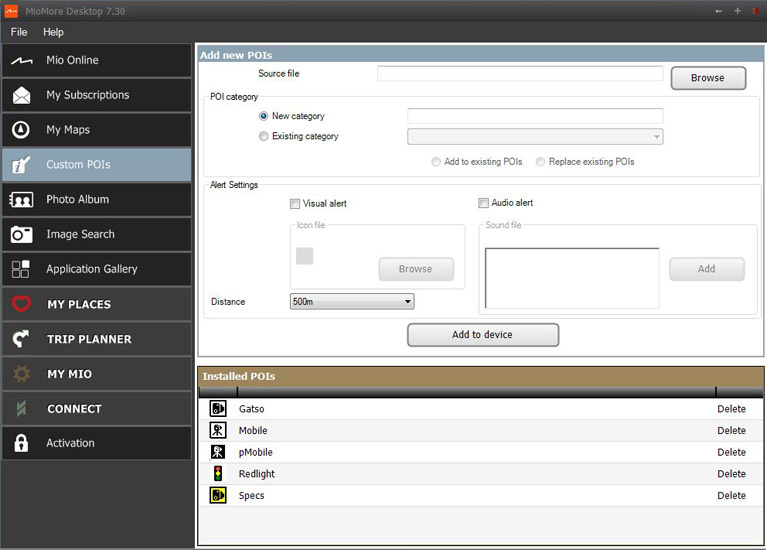This screenshot has height=550, width=767.
Task: Open the Distance 500m dropdown
Action: pos(352,301)
